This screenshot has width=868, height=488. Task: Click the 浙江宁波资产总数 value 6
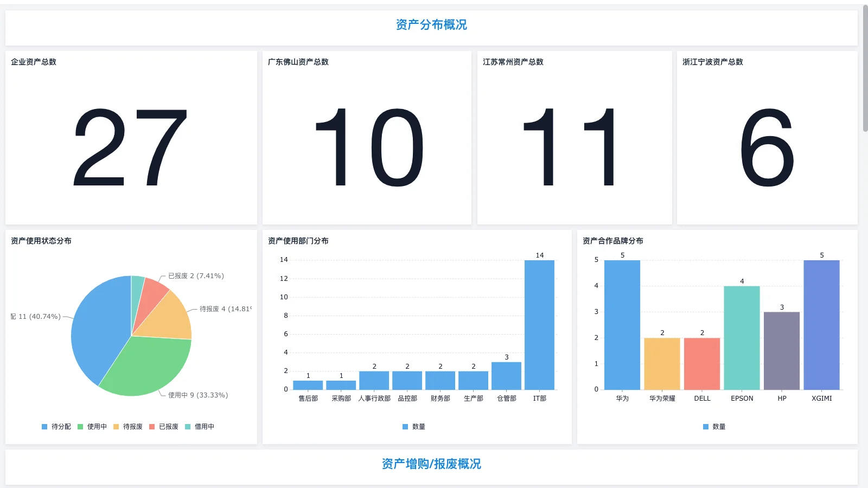point(767,147)
